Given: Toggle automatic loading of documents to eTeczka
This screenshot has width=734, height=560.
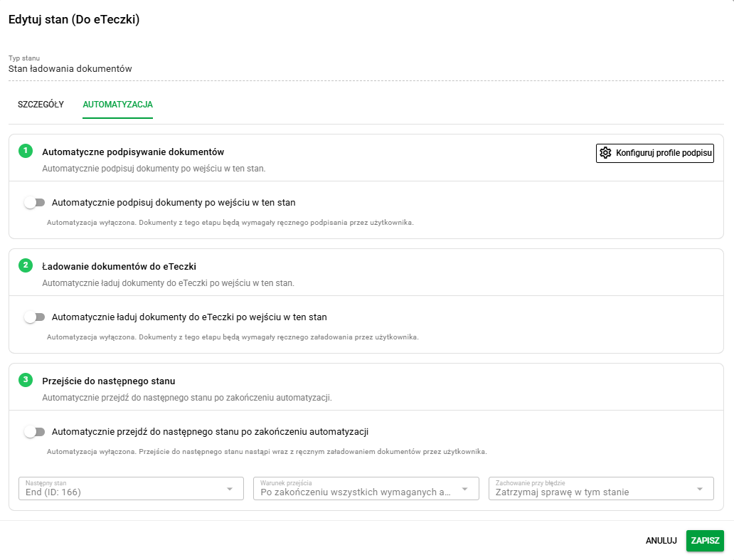Looking at the screenshot, I should pos(35,317).
